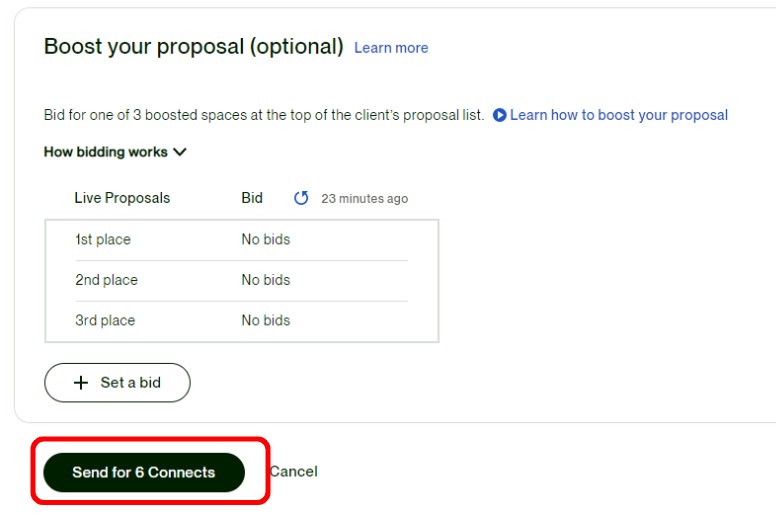Click the plus icon in Set a bid
Viewport: 776px width, 524px height.
click(81, 382)
